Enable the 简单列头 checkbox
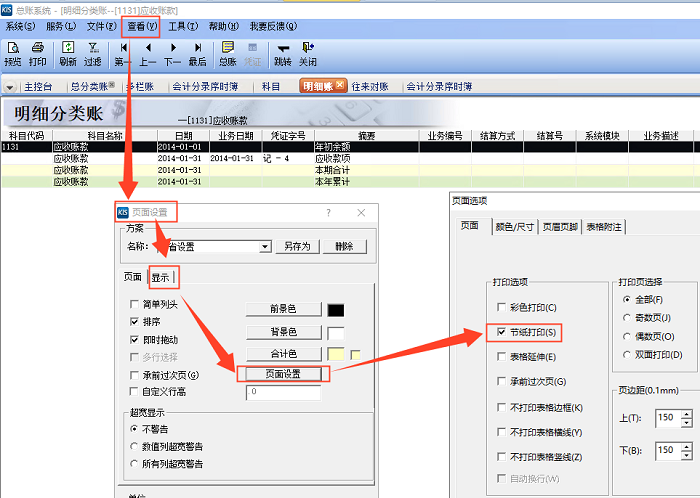This screenshot has height=498, width=700. (135, 305)
